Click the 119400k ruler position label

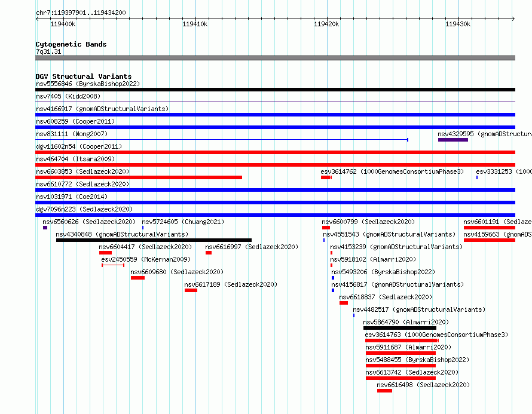[63, 24]
